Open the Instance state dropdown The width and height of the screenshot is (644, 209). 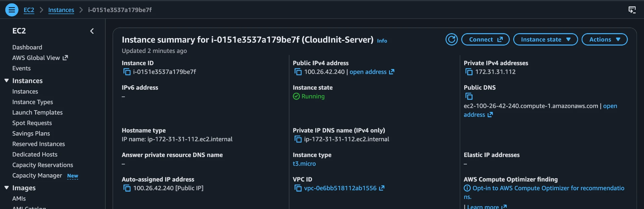pyautogui.click(x=545, y=40)
